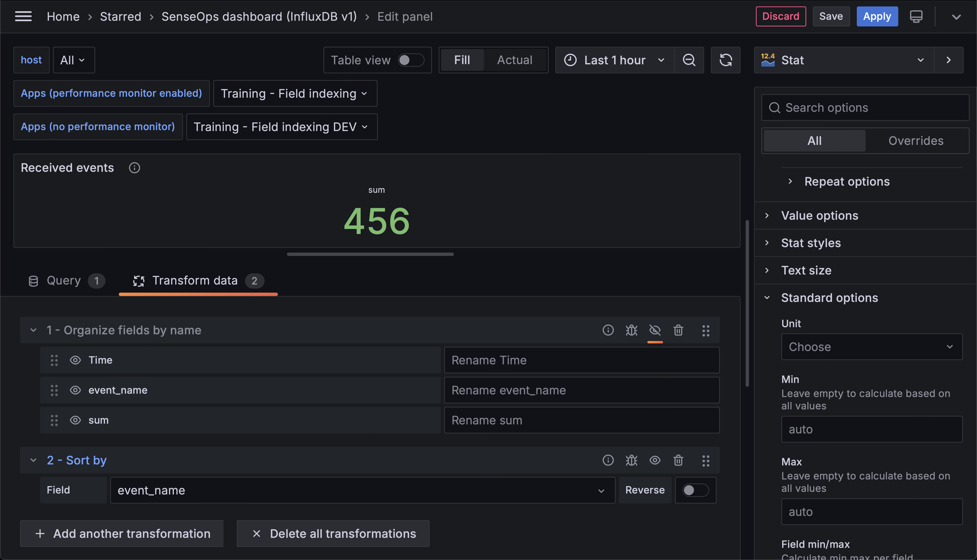Open the Unit Choose dropdown
Image resolution: width=977 pixels, height=560 pixels.
(872, 346)
